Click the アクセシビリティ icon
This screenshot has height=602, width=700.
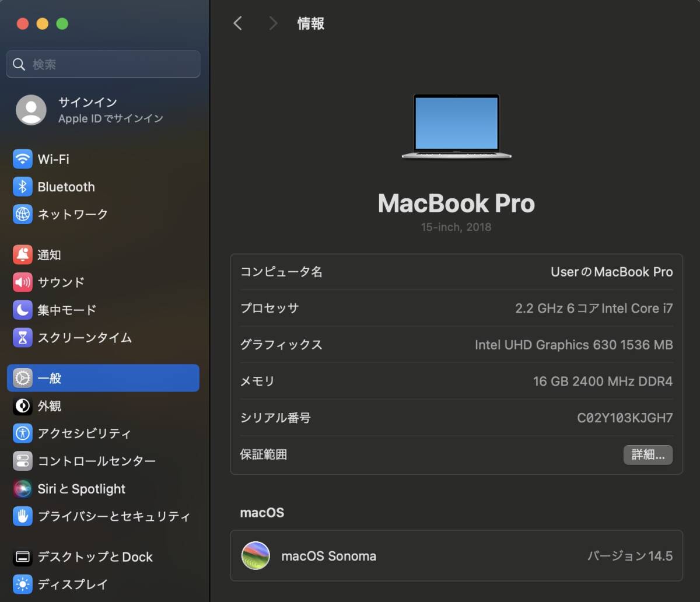click(x=23, y=433)
